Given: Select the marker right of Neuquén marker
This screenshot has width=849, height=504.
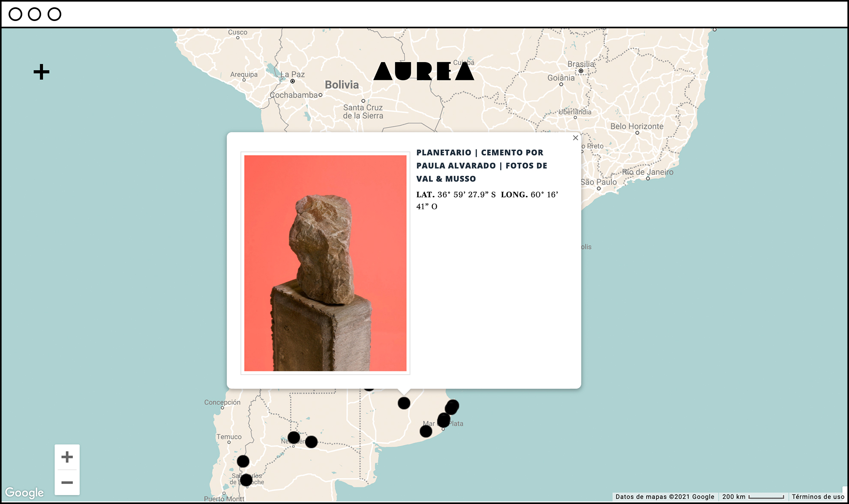Looking at the screenshot, I should tap(312, 442).
